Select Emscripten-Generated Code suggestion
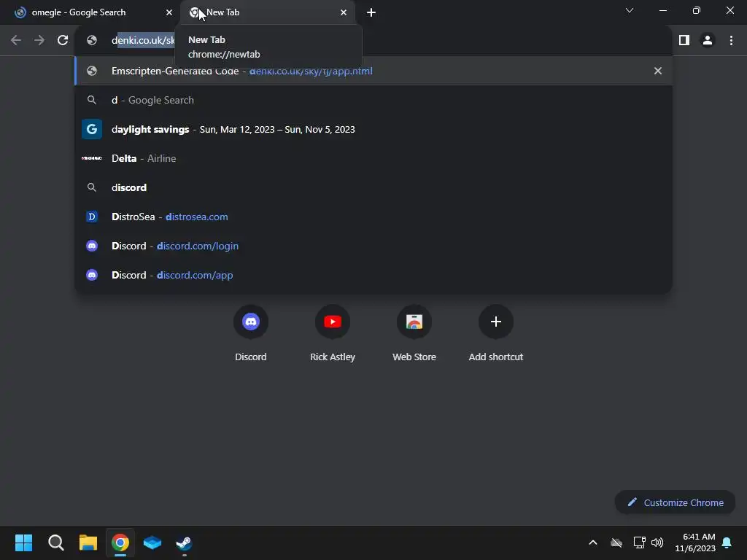 point(373,71)
